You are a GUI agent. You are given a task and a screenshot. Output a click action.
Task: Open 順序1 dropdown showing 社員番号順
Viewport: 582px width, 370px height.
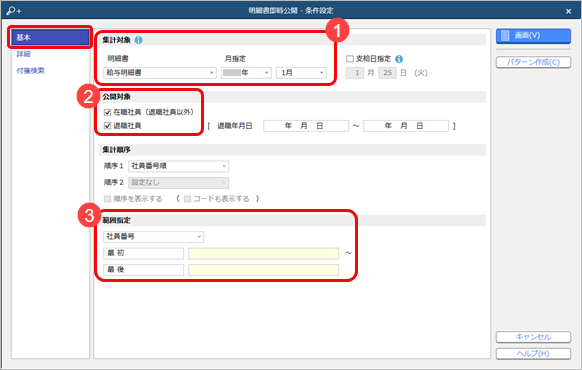[x=179, y=166]
